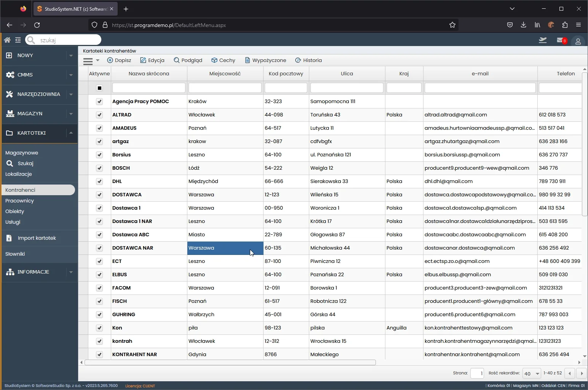Uncheck the Aktywne checkbox for ALTRAD

tap(99, 115)
